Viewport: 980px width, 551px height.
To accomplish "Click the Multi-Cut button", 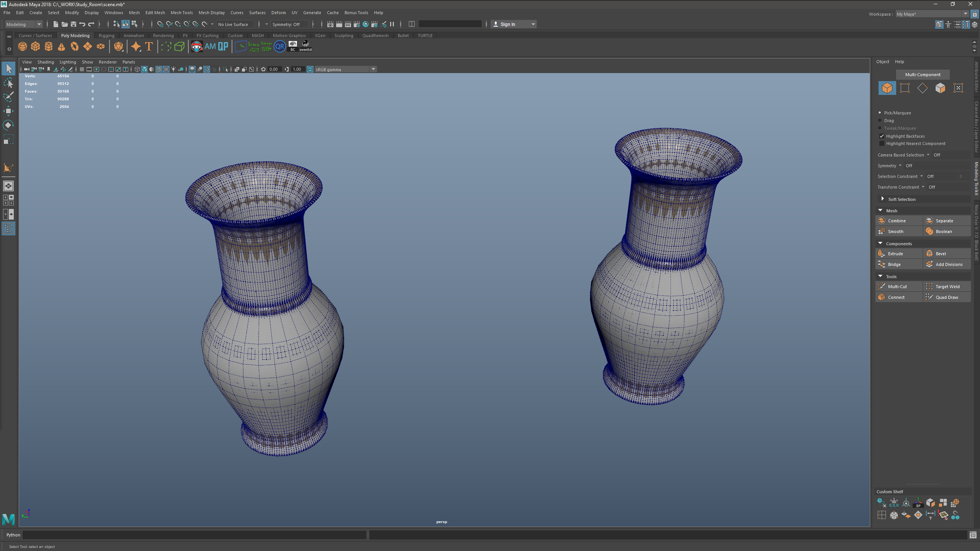I will click(x=899, y=287).
